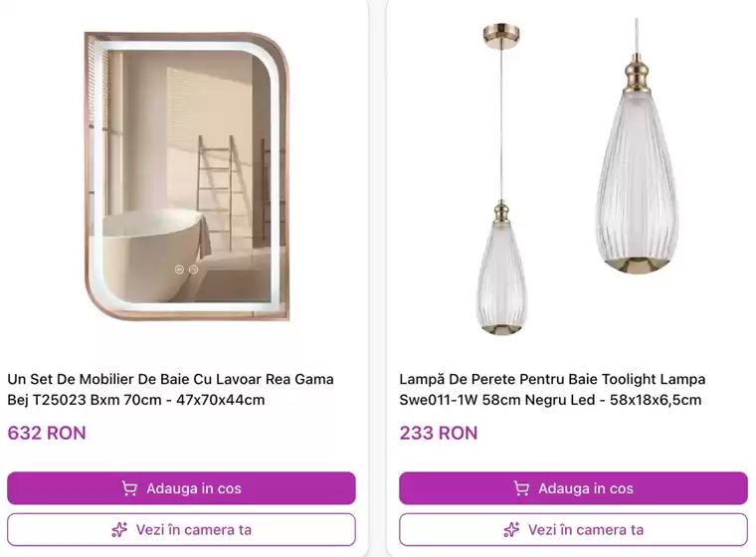Click the 'Swe011-1W 58cm Negru Led' title line
756x557 pixels.
coord(550,400)
